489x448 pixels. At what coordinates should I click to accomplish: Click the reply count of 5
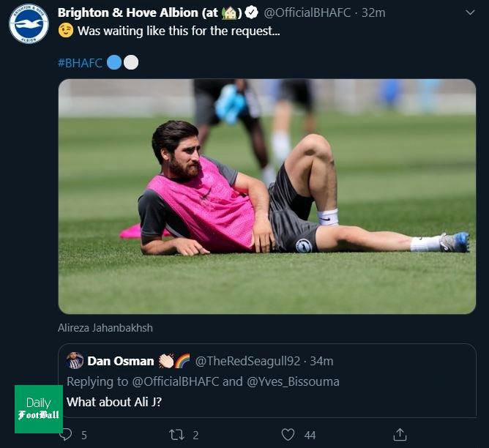84,435
